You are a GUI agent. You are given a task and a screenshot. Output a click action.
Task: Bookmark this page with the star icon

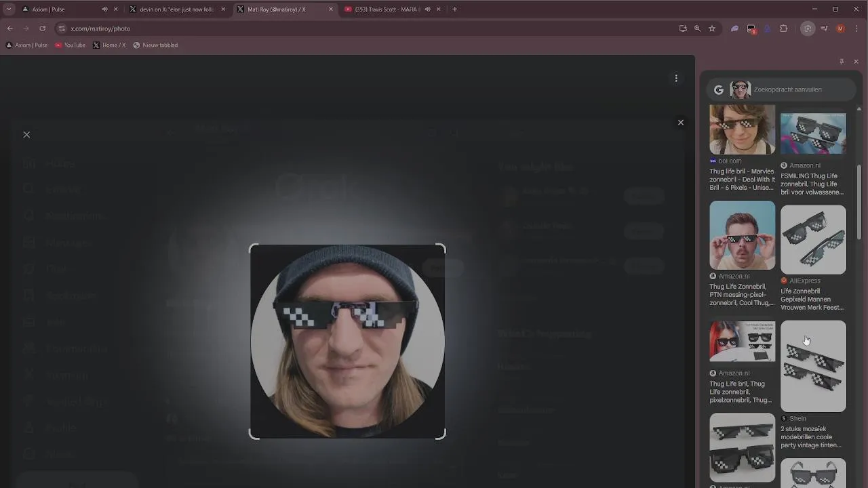pos(712,28)
